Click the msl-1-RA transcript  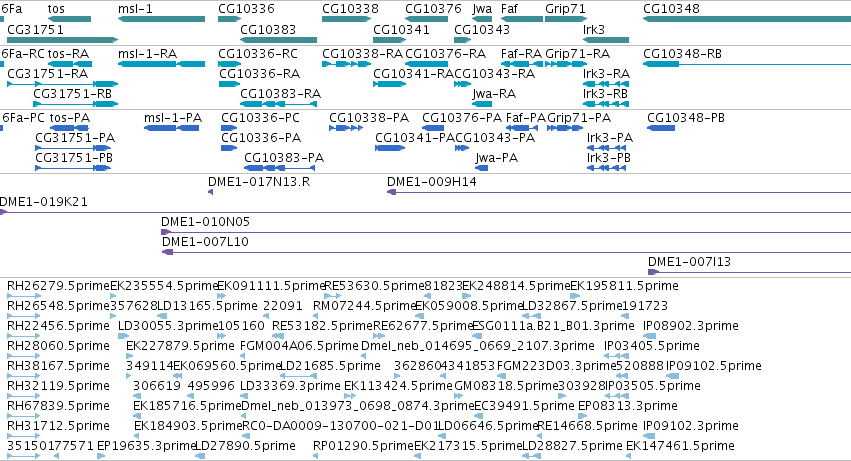pyautogui.click(x=161, y=64)
